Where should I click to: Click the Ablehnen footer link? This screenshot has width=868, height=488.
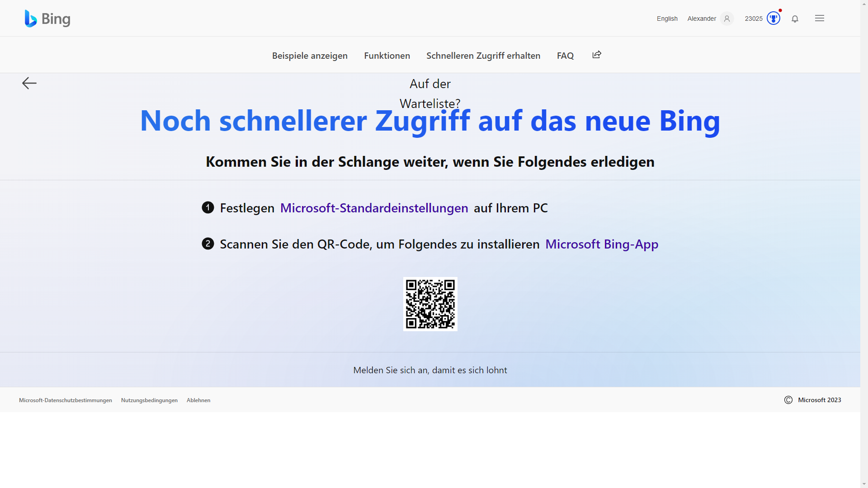pyautogui.click(x=198, y=400)
